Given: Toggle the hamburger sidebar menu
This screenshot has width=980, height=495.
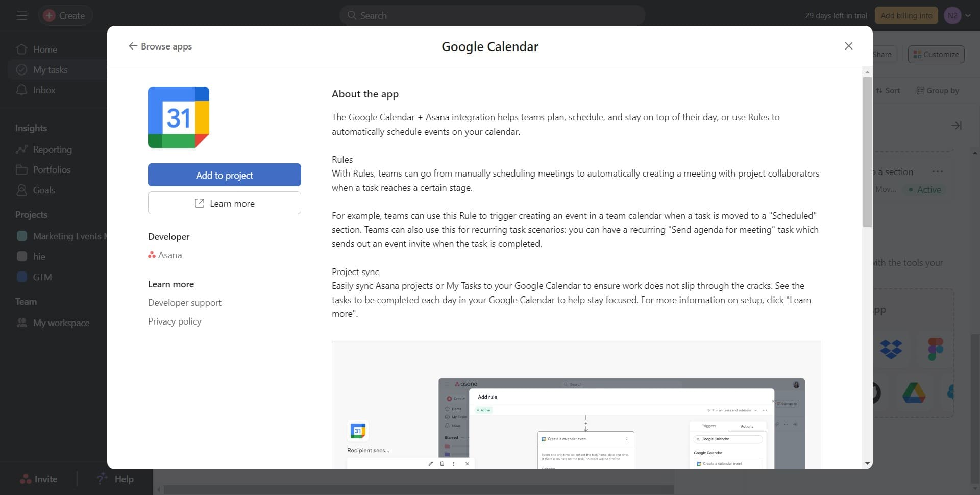Looking at the screenshot, I should click(21, 16).
